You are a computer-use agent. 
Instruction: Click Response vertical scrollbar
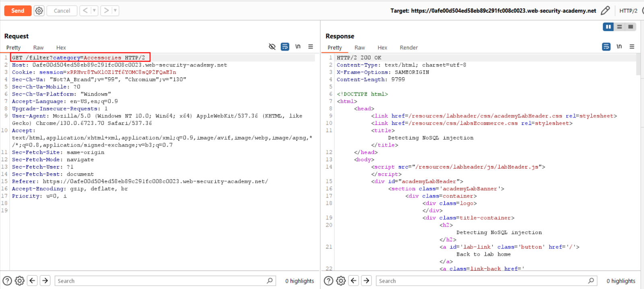[638, 64]
